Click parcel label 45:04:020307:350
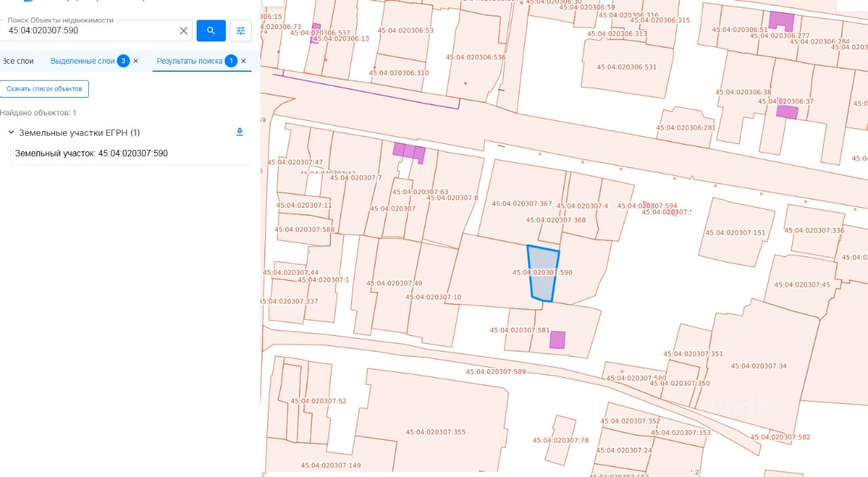 [x=679, y=383]
